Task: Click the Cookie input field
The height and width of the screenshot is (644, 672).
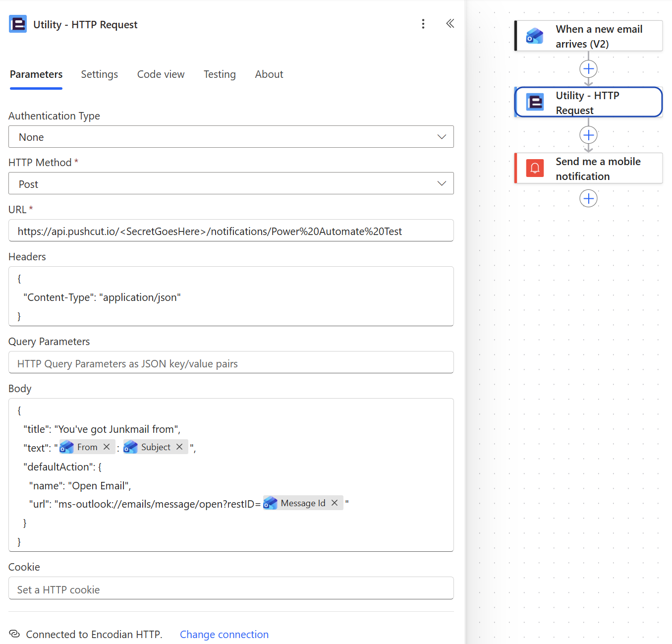Action: tap(231, 588)
